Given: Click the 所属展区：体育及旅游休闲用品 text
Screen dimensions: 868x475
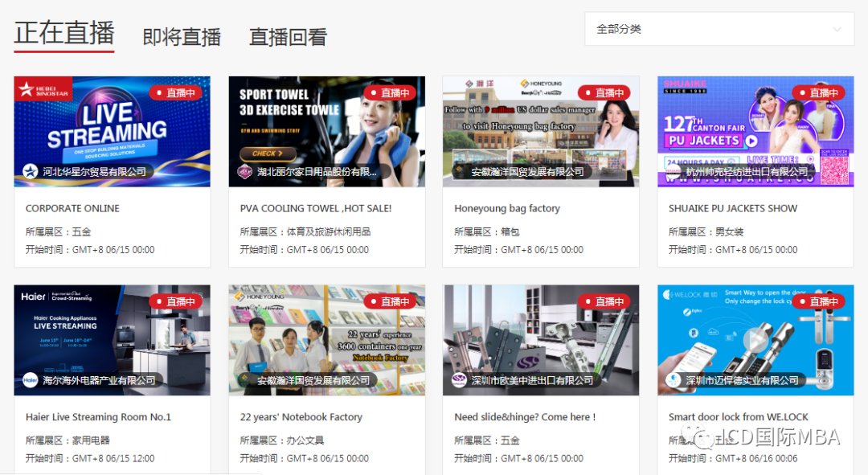Looking at the screenshot, I should [x=305, y=231].
